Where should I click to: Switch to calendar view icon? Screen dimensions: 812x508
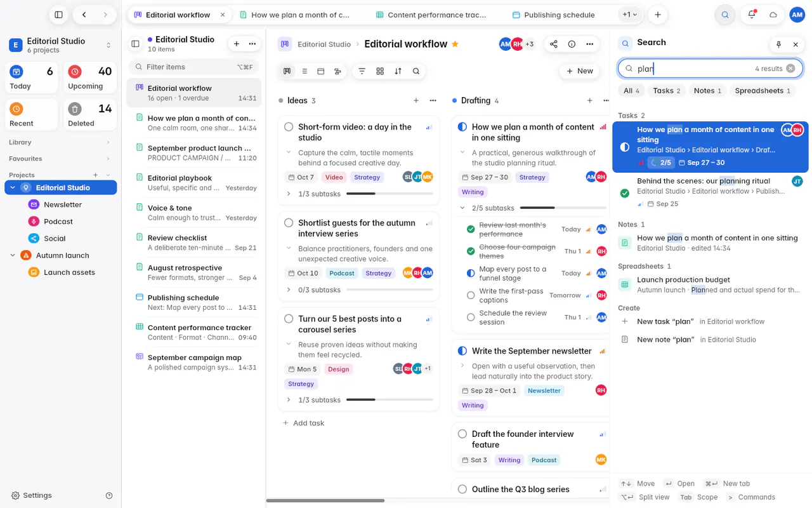pyautogui.click(x=321, y=71)
